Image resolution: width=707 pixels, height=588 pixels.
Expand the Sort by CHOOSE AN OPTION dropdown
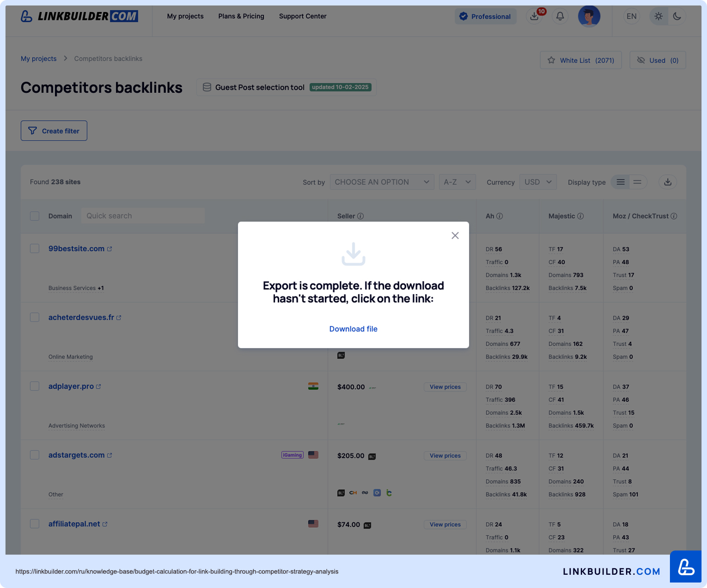[382, 182]
